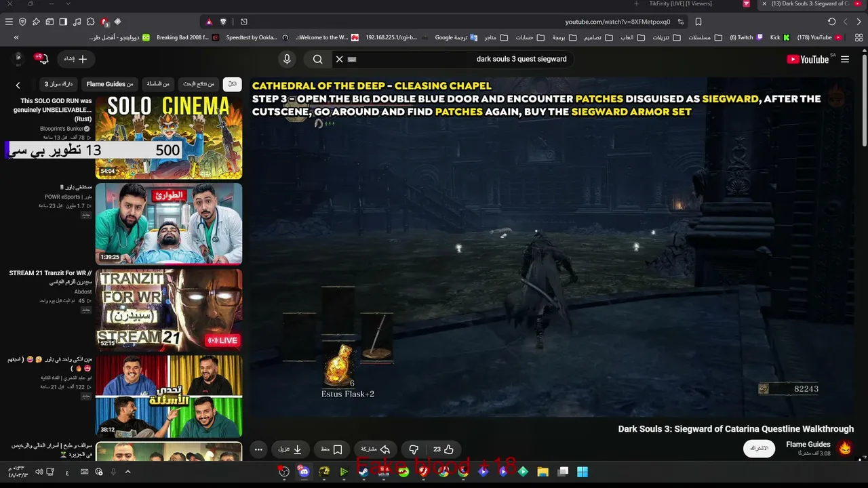The height and width of the screenshot is (488, 868).
Task: Open more actions under the video
Action: pos(258,449)
